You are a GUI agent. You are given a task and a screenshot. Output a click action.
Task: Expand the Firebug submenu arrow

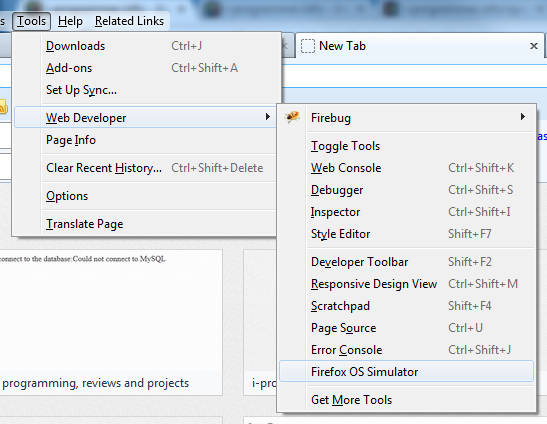coord(523,117)
